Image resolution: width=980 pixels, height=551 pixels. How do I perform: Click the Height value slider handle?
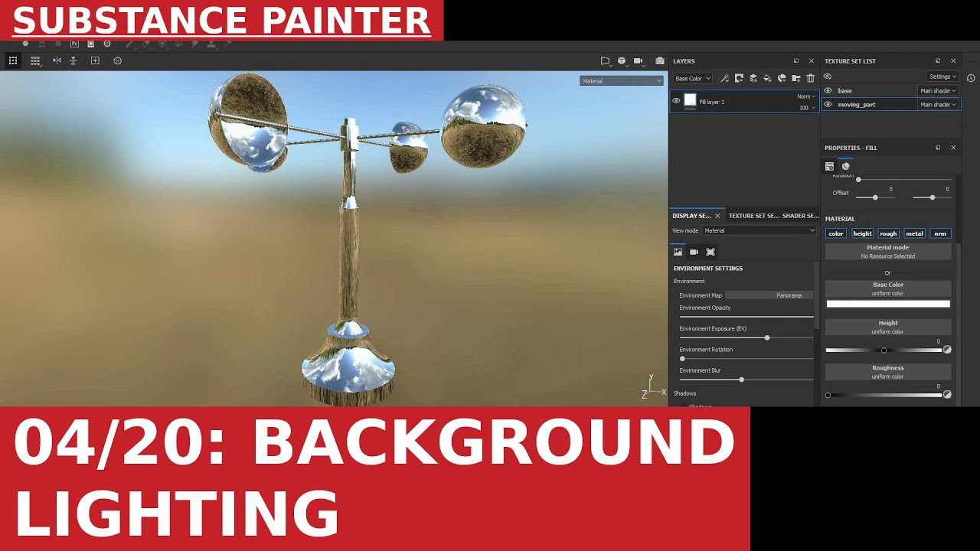[884, 350]
